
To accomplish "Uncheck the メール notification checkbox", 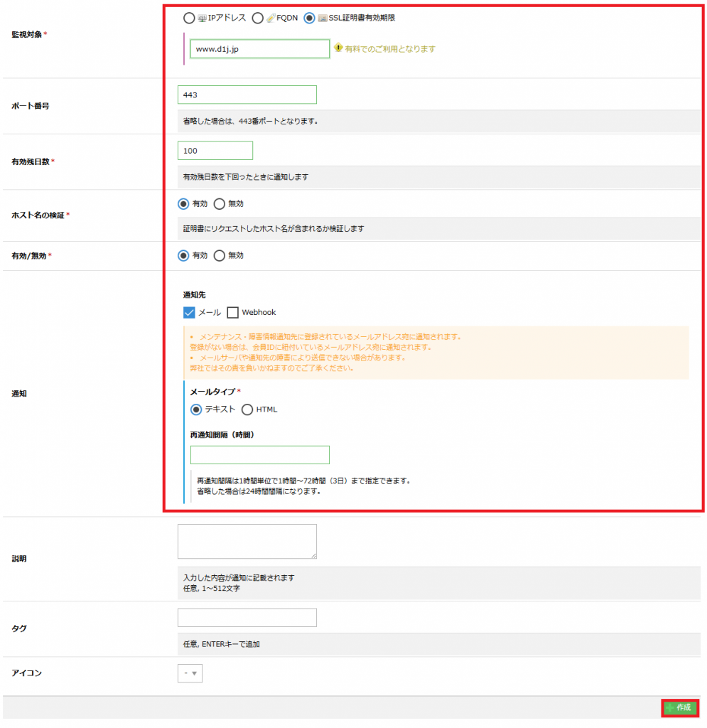I will (189, 312).
